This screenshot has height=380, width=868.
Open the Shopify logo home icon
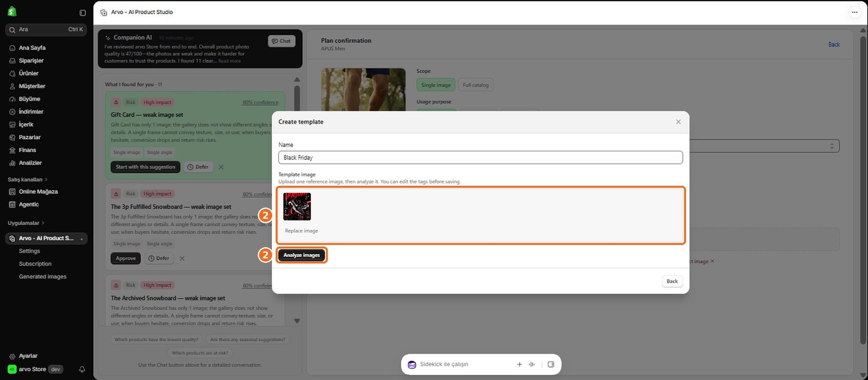[x=12, y=11]
